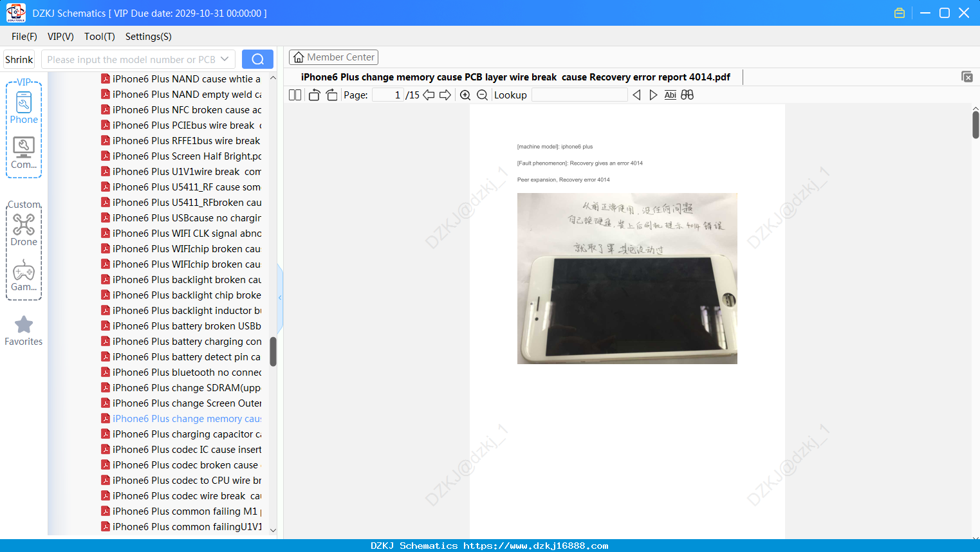The image size is (980, 552).
Task: Find next lookup match
Action: pos(653,95)
